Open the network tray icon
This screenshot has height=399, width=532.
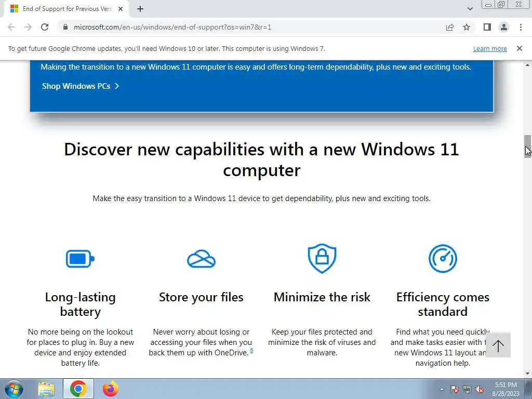[x=467, y=390]
